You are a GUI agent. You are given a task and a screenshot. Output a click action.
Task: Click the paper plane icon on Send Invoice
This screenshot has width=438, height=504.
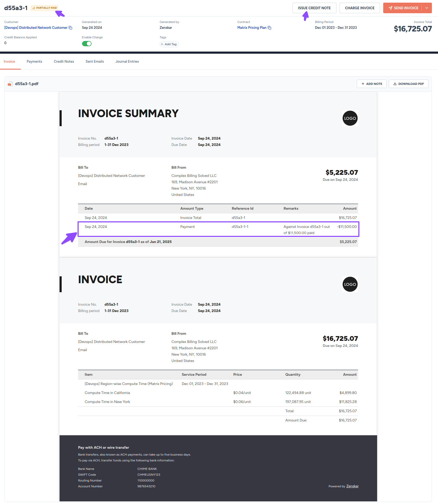click(390, 8)
